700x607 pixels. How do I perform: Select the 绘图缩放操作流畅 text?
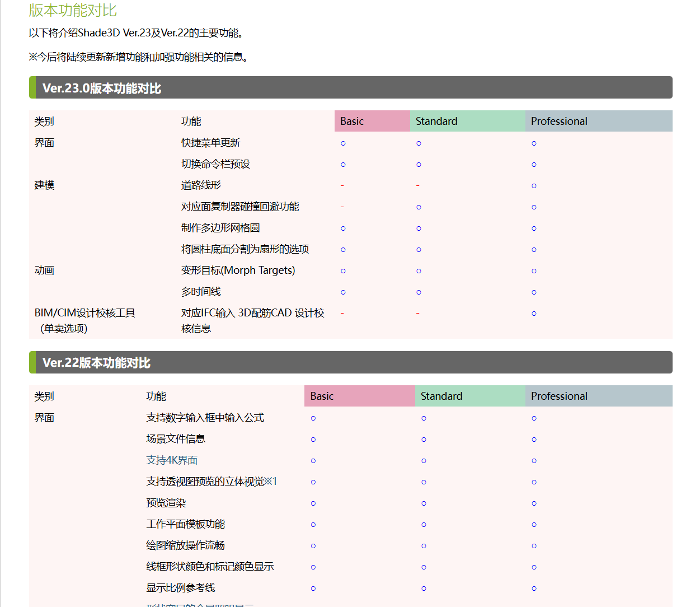[185, 545]
